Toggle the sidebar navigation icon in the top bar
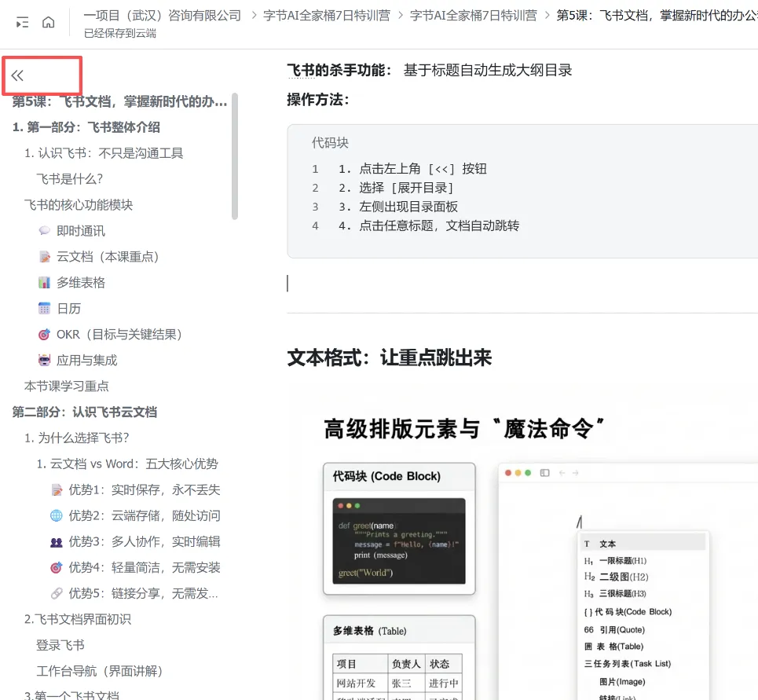Viewport: 758px width, 700px height. click(22, 22)
